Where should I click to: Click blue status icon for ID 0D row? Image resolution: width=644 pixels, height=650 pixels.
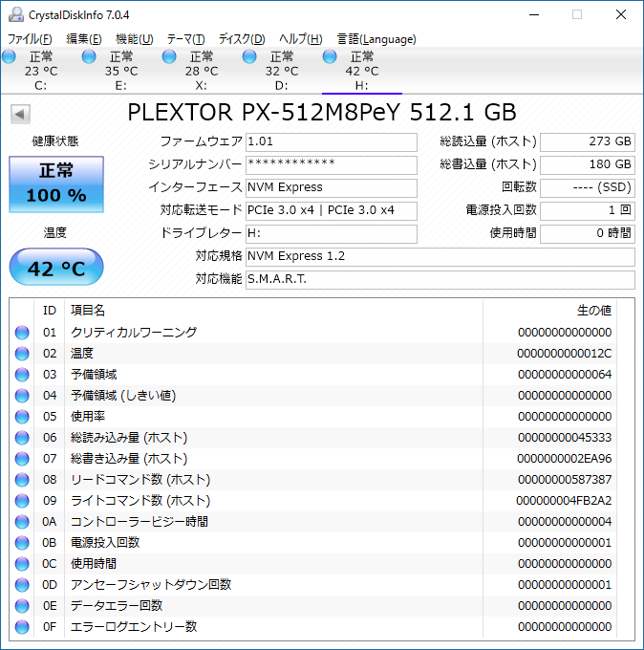coord(22,585)
